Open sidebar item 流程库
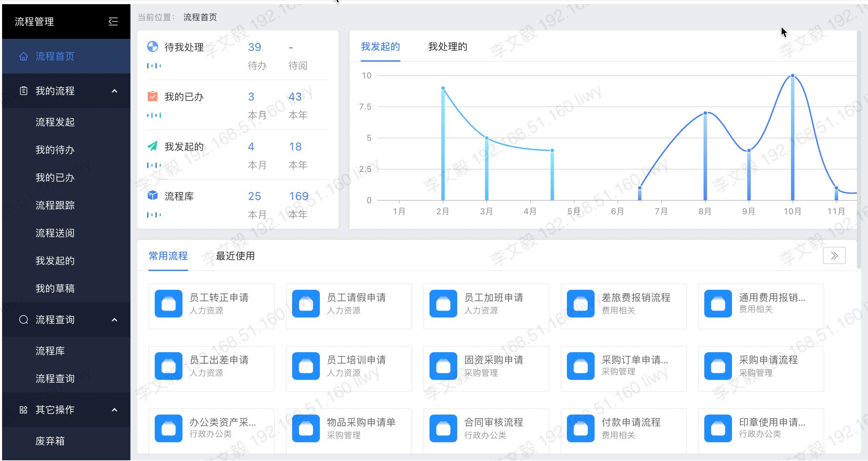868x461 pixels. (66, 351)
